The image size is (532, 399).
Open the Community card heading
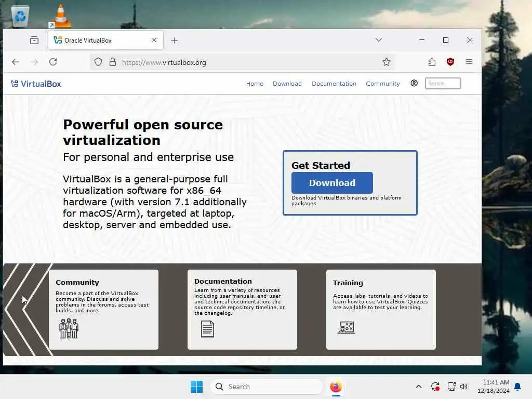(x=77, y=282)
